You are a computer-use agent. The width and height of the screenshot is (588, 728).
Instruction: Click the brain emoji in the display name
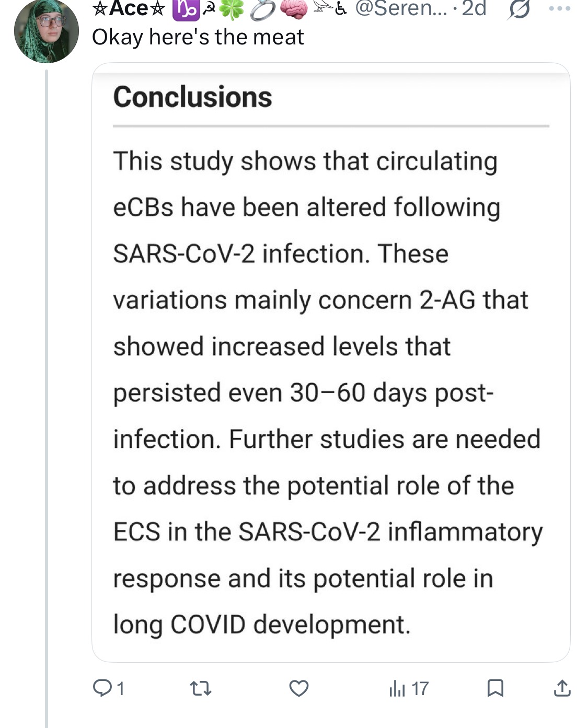pyautogui.click(x=294, y=9)
